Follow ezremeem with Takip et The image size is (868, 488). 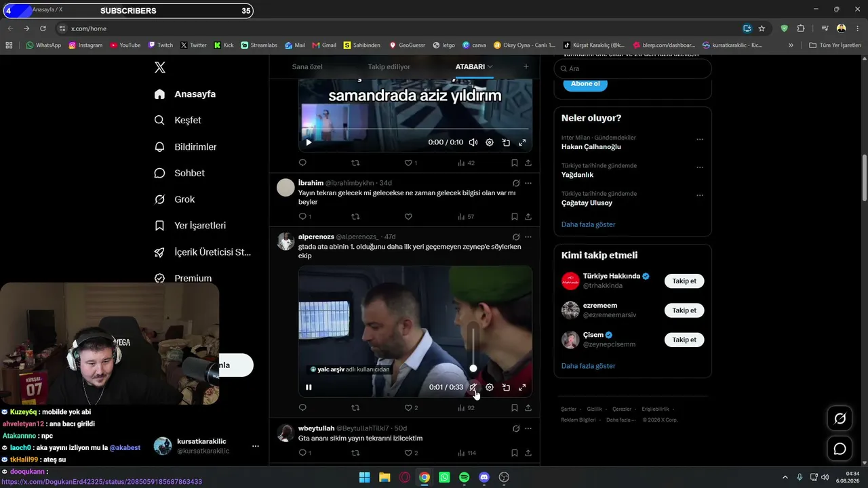[x=684, y=310]
